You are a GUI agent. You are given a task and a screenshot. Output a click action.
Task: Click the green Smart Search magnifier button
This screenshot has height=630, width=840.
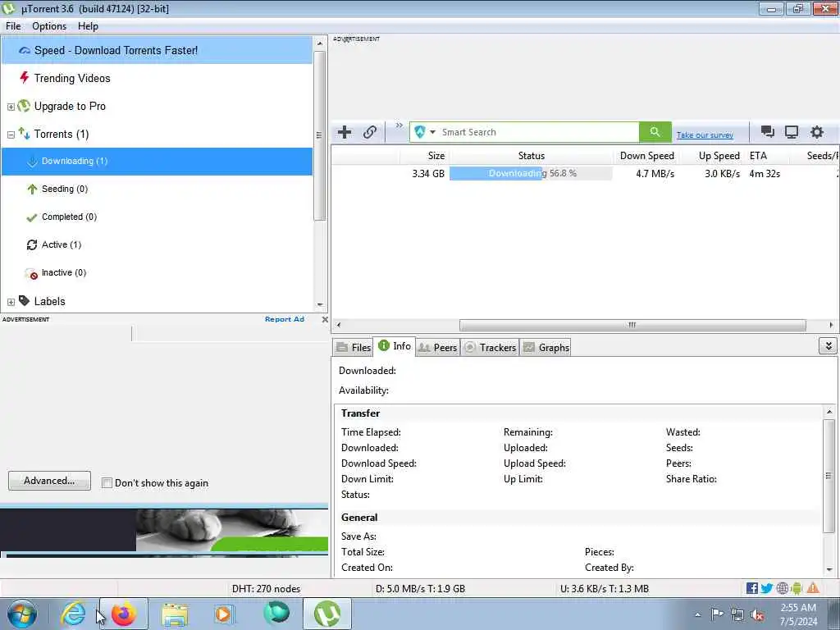pos(655,132)
